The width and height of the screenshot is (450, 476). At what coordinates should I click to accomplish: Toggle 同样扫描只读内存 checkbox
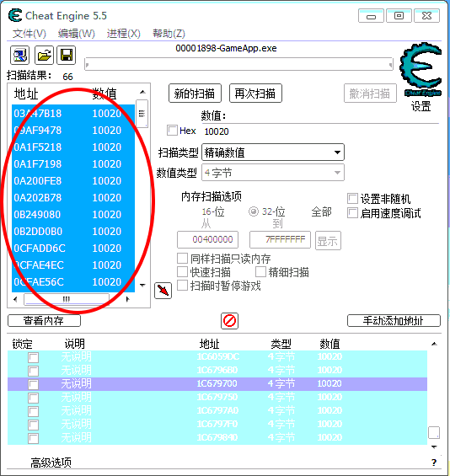click(182, 259)
